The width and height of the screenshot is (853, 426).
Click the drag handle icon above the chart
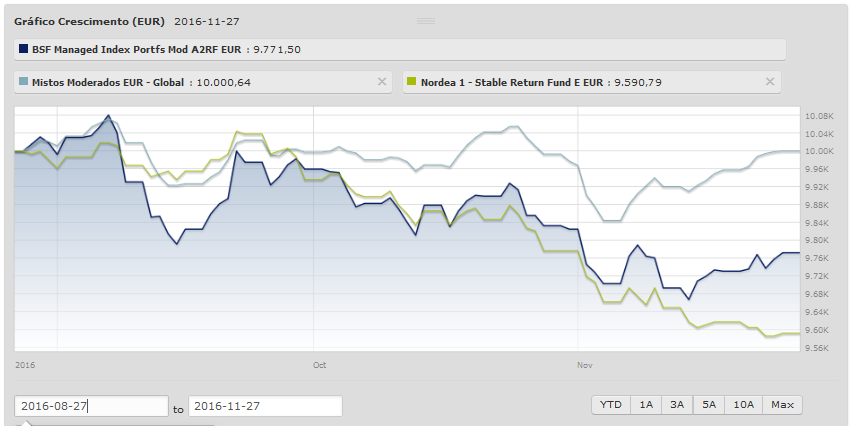pyautogui.click(x=426, y=20)
